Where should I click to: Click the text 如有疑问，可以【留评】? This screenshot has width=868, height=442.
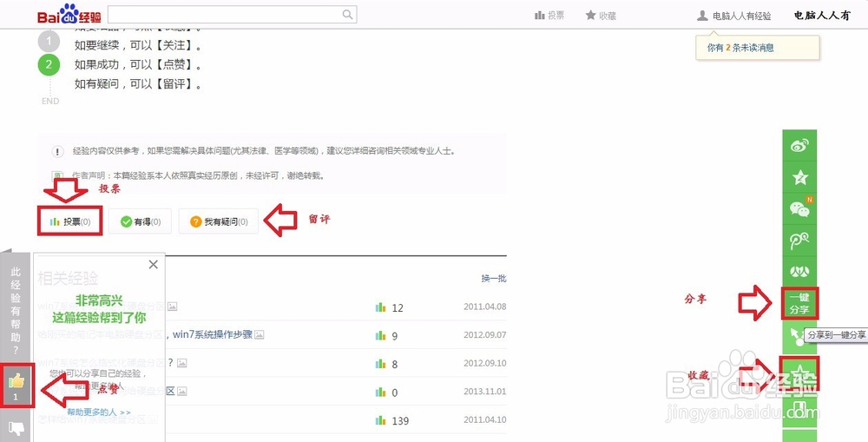pos(138,85)
